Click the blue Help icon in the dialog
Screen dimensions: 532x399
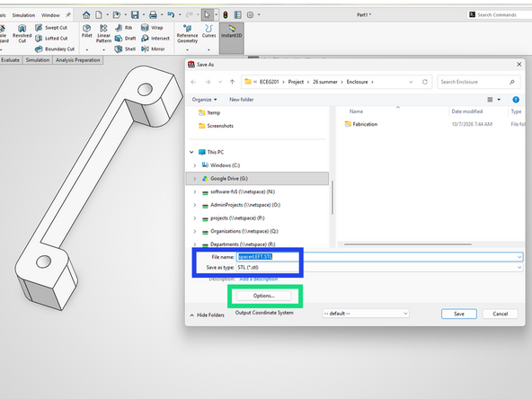(x=516, y=100)
